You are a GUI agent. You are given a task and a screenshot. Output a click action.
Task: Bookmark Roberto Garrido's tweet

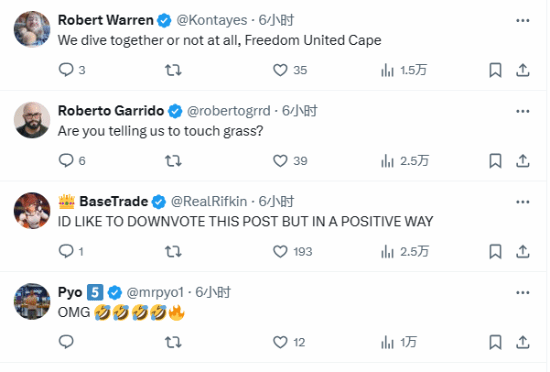(x=495, y=161)
